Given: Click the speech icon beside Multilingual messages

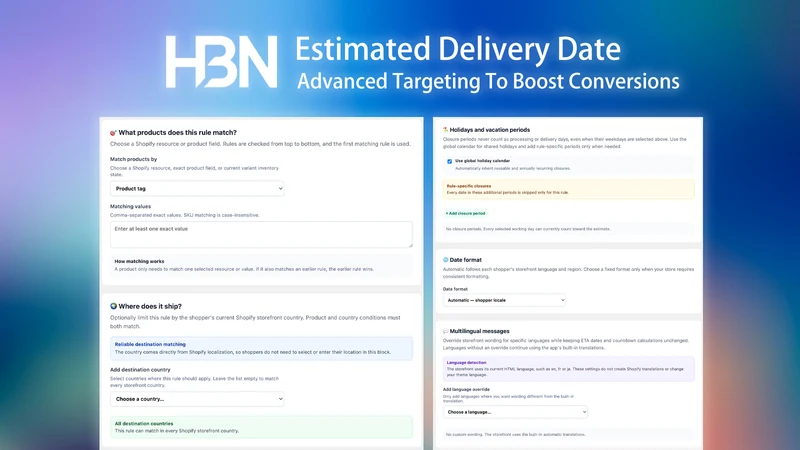Looking at the screenshot, I should tap(445, 331).
